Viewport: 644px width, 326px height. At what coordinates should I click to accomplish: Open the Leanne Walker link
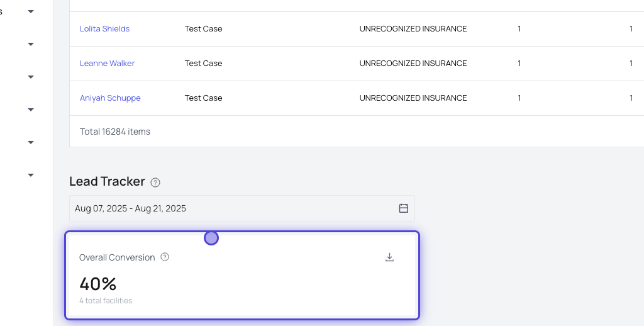[107, 64]
